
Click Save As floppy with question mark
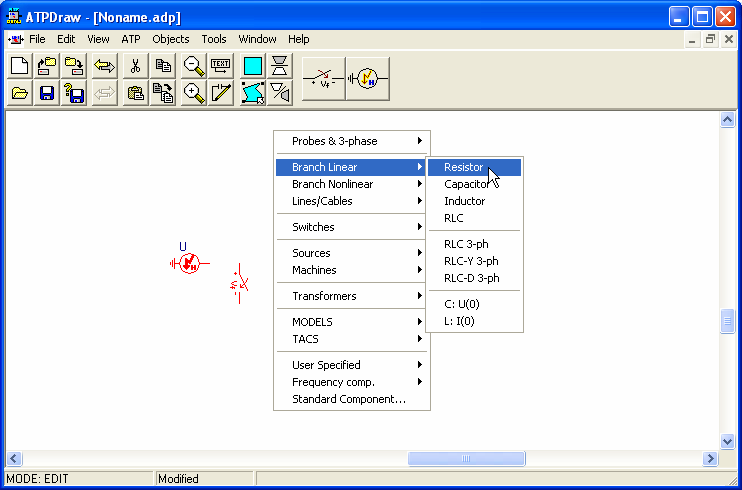pyautogui.click(x=73, y=92)
